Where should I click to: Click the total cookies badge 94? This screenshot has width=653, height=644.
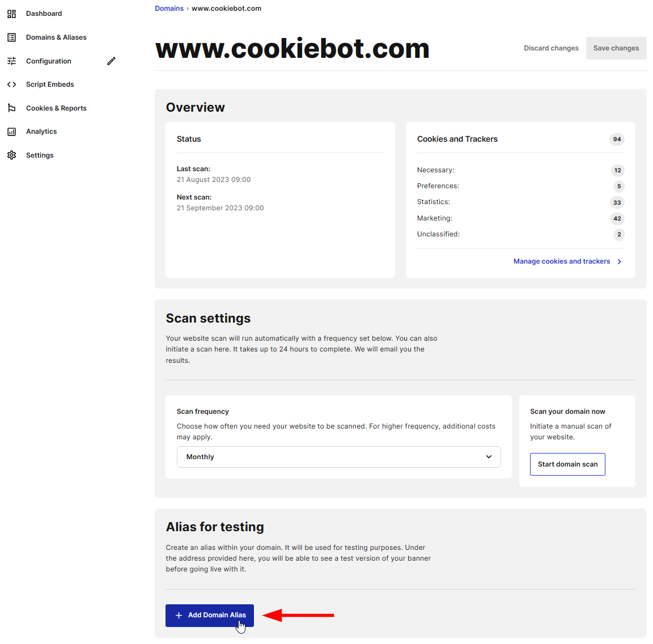coord(617,139)
